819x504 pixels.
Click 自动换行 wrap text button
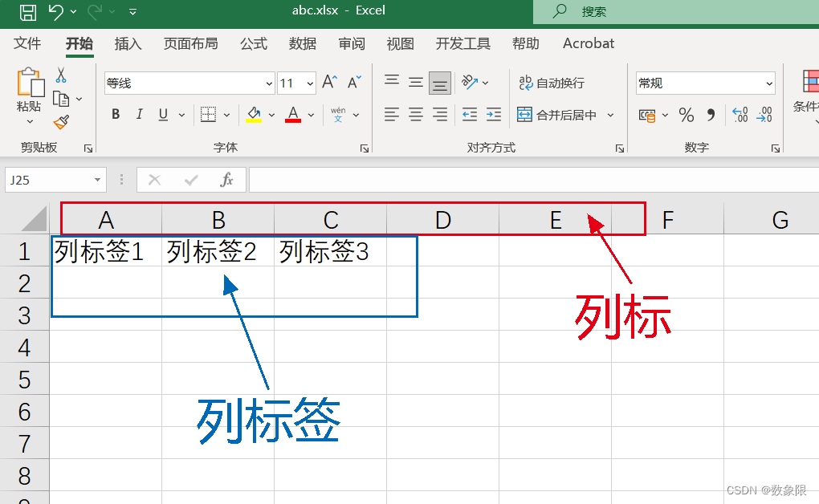tap(552, 83)
